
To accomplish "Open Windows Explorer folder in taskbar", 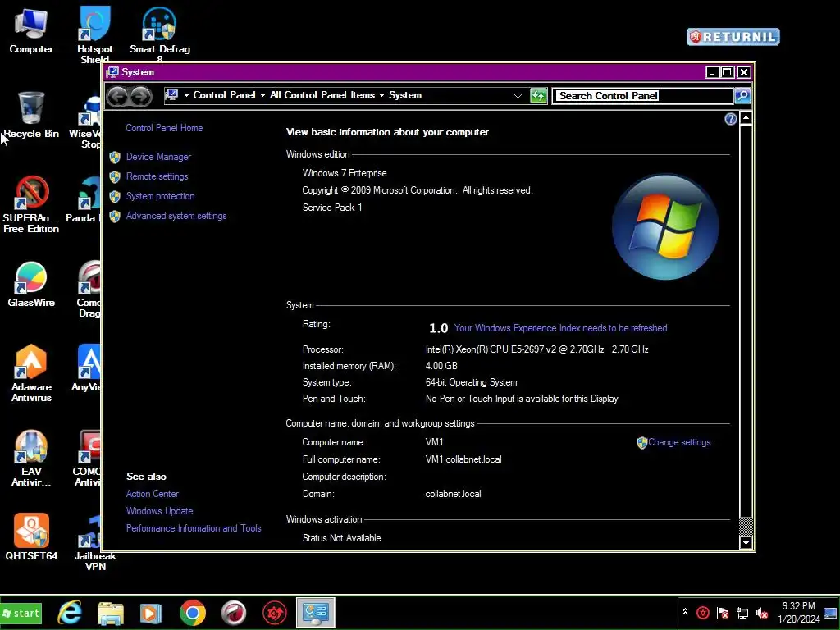I will 111,613.
